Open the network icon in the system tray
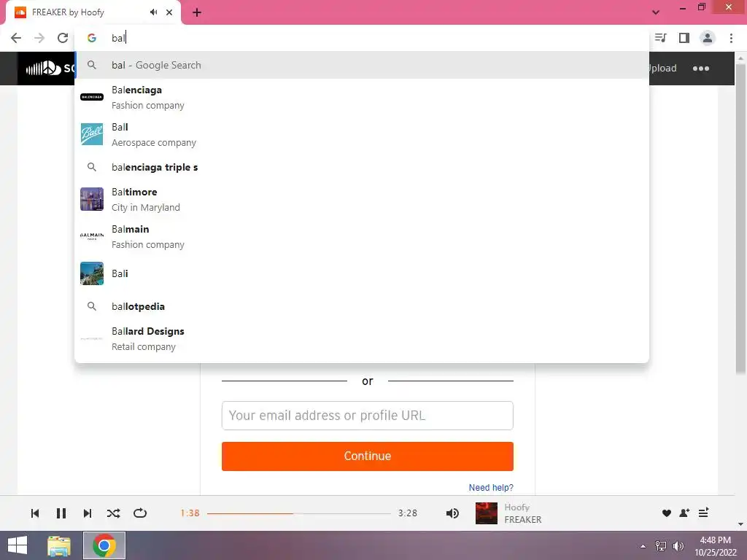The width and height of the screenshot is (747, 560). [x=661, y=546]
